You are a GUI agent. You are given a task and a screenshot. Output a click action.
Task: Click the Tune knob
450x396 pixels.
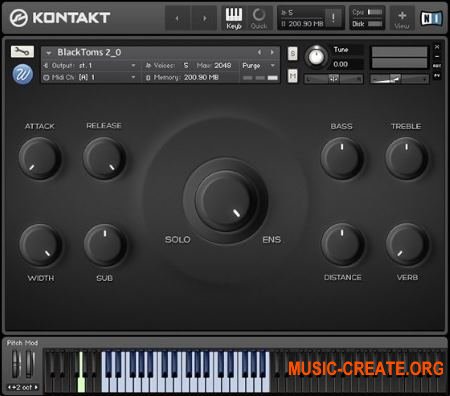(316, 57)
